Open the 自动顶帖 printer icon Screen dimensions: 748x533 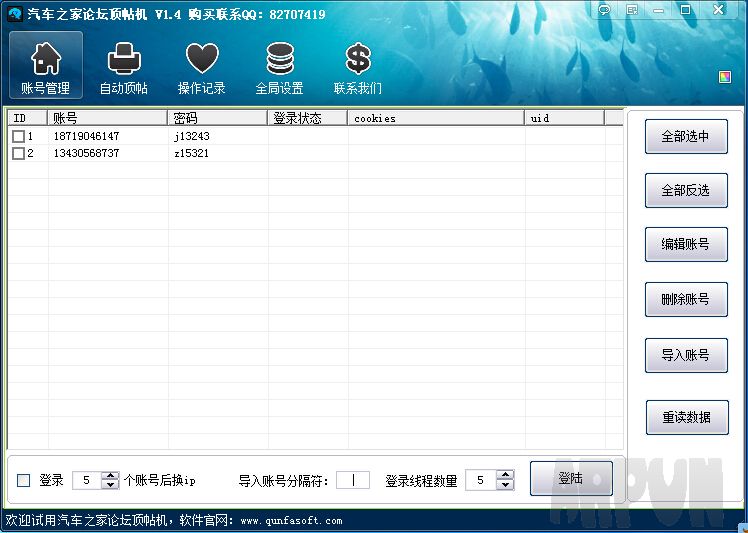[x=124, y=66]
